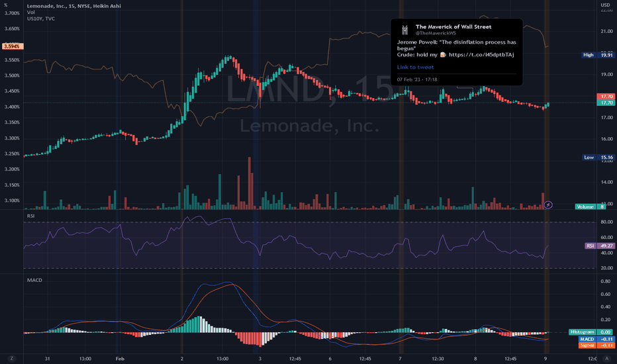Open the https://t.co/l45dptbTAj link
The height and width of the screenshot is (364, 617).
click(x=481, y=55)
